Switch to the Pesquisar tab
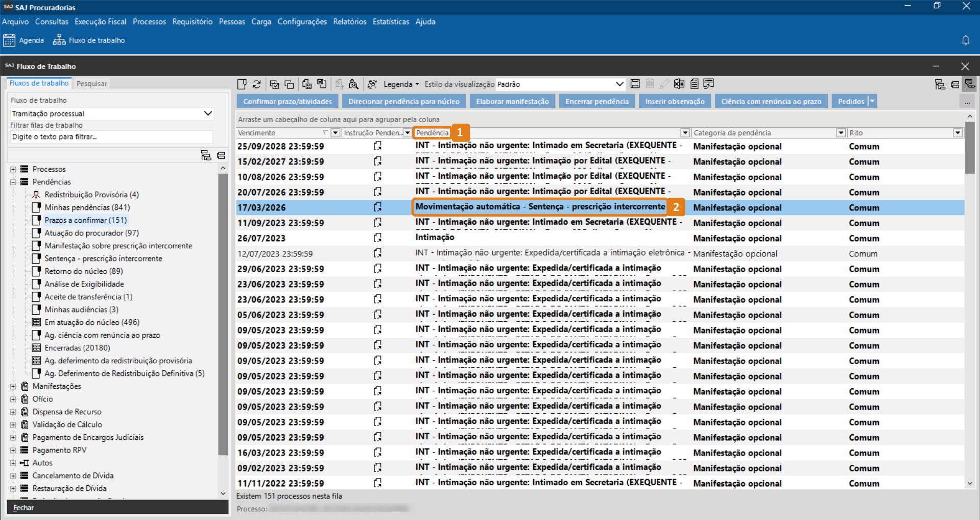The width and height of the screenshot is (980, 520). click(x=92, y=84)
